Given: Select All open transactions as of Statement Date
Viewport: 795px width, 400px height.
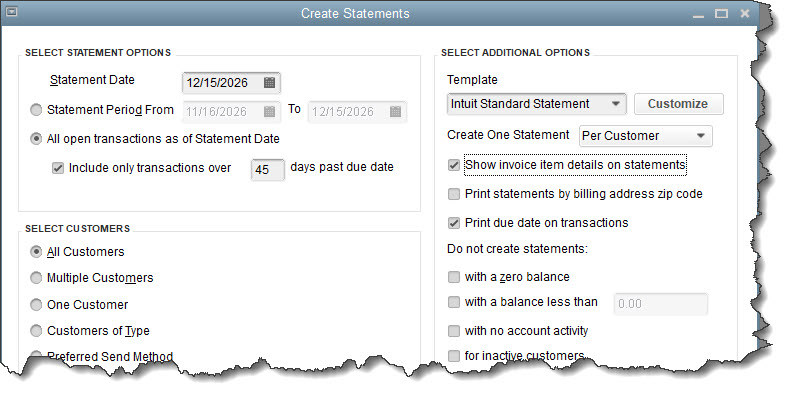Looking at the screenshot, I should (x=37, y=139).
